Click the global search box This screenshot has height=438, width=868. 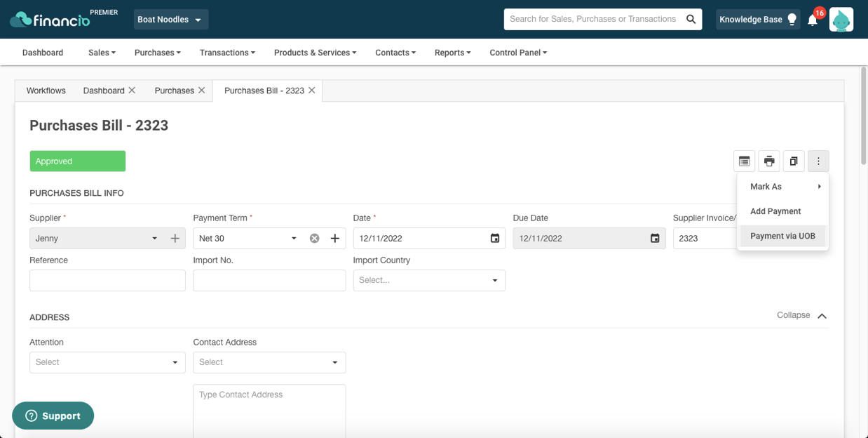click(594, 20)
